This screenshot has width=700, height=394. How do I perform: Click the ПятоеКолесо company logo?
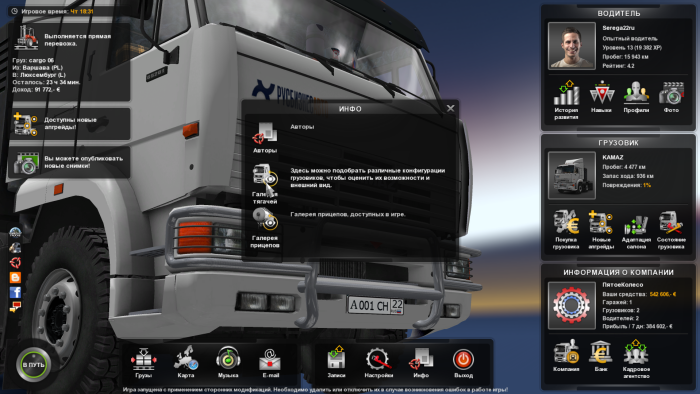572,305
